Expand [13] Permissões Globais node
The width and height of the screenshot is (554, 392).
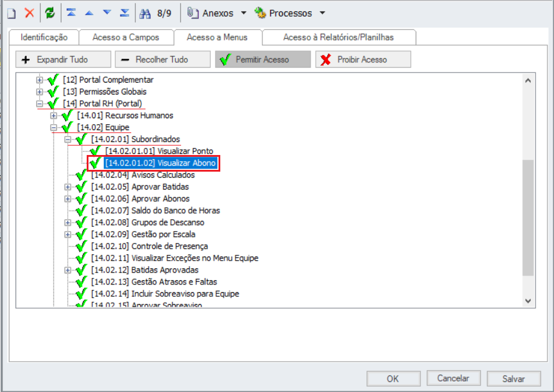[39, 92]
